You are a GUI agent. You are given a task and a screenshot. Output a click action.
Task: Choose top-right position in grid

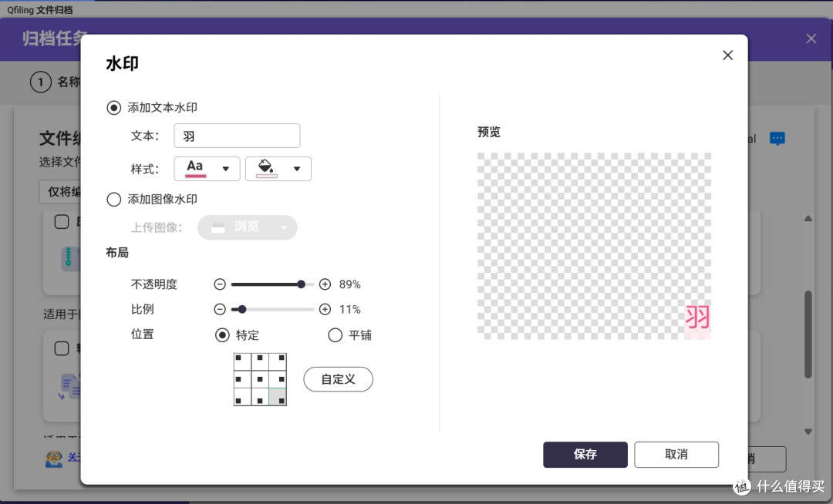(x=278, y=362)
